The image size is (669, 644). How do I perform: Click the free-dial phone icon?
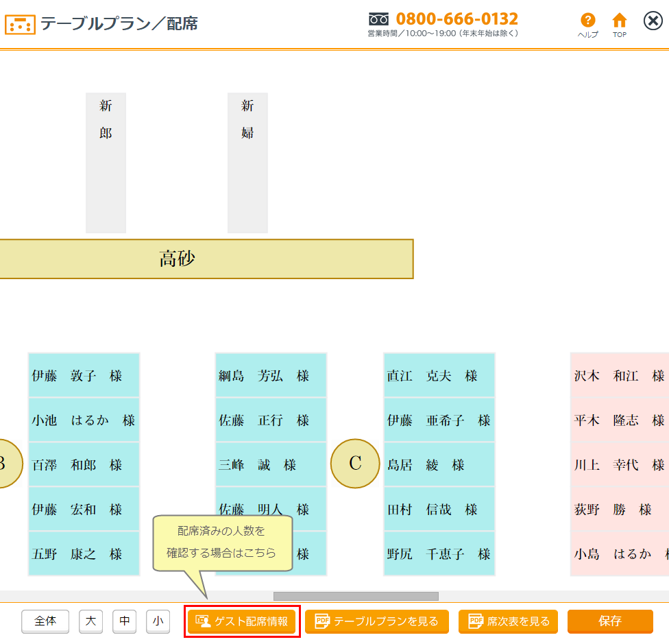click(378, 19)
